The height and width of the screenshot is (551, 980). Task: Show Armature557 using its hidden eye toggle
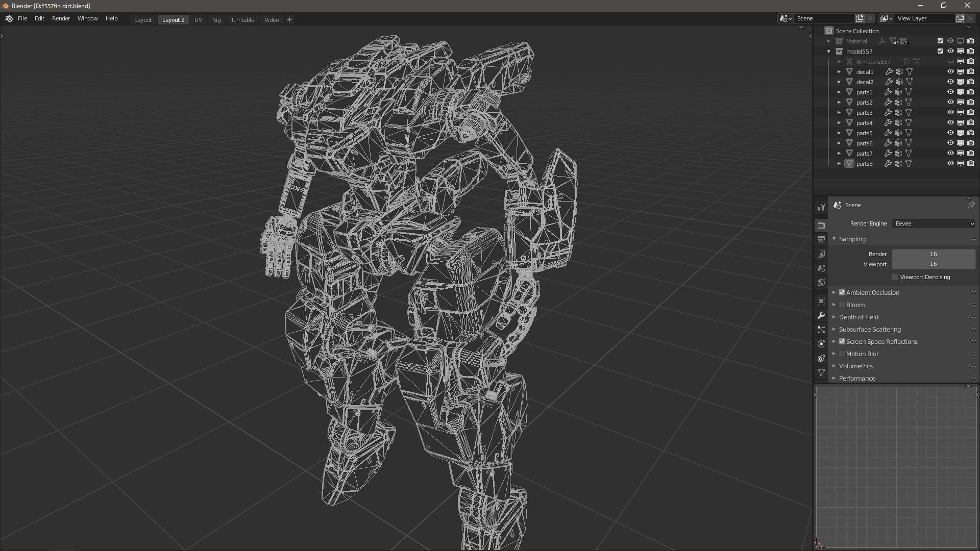coord(950,62)
